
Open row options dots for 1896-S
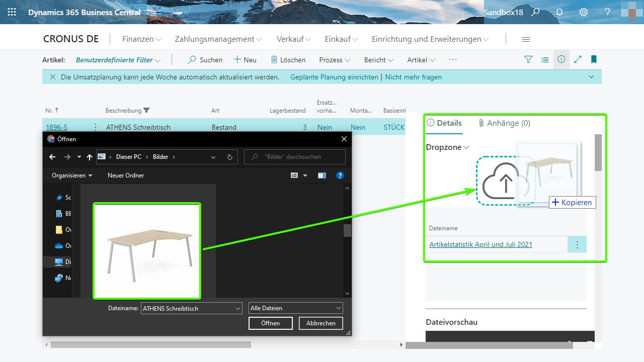pos(95,127)
